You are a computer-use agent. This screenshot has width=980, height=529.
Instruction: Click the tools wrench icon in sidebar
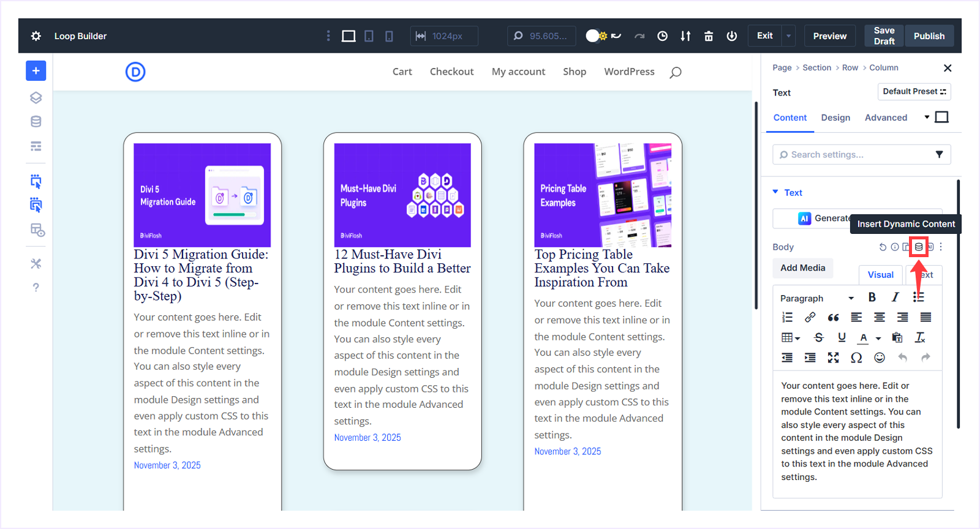36,263
